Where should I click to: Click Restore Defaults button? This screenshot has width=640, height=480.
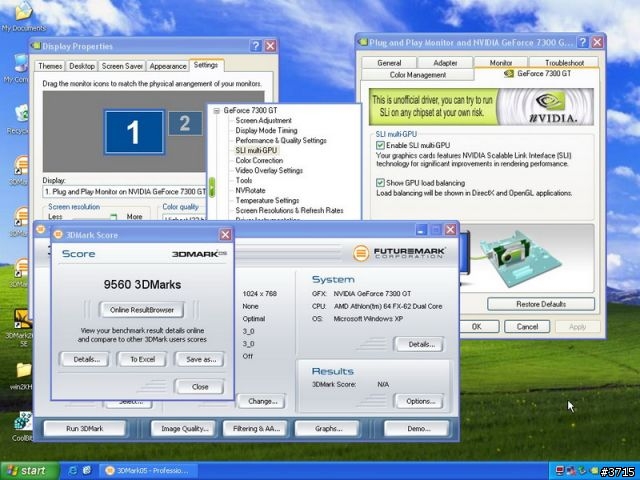click(541, 304)
